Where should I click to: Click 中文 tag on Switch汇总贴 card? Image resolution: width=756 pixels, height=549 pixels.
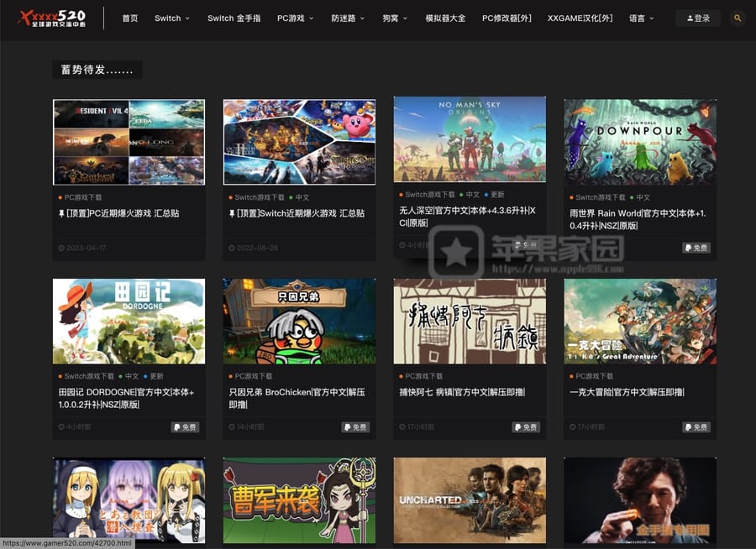[299, 197]
